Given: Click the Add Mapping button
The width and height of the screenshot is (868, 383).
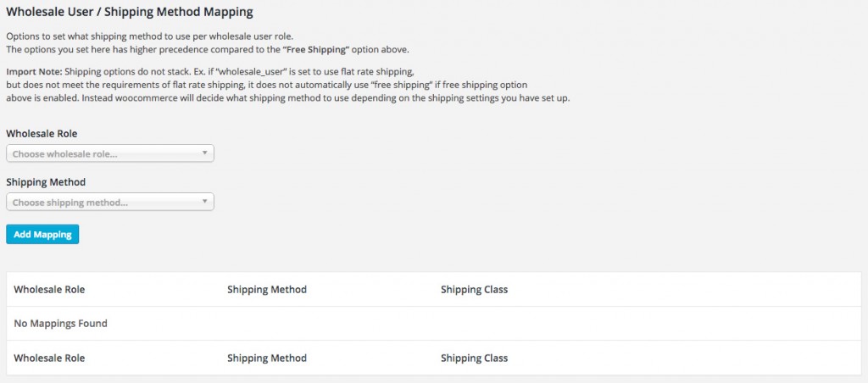Looking at the screenshot, I should click(42, 234).
